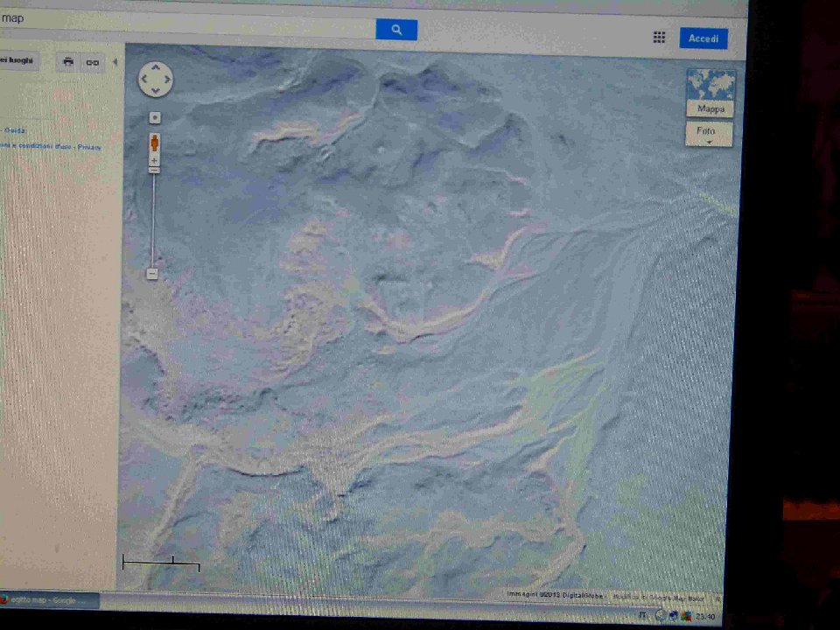Zoom out with the bottom minus button
The height and width of the screenshot is (630, 840).
152,274
